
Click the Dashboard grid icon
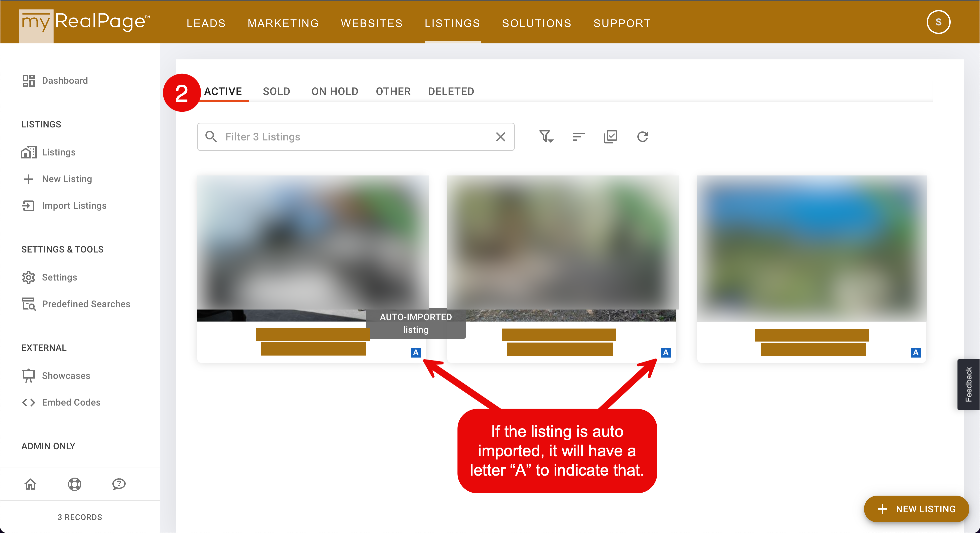point(29,81)
